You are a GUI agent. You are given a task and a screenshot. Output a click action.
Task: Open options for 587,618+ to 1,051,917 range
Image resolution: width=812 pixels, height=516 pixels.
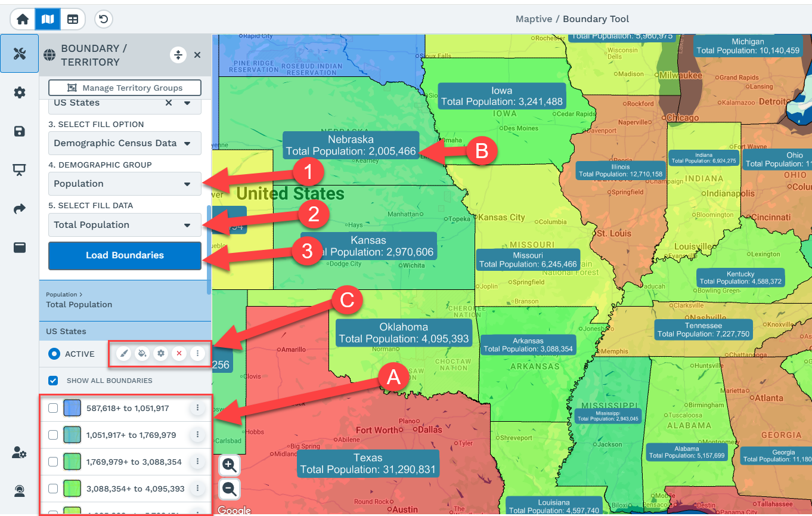point(197,408)
